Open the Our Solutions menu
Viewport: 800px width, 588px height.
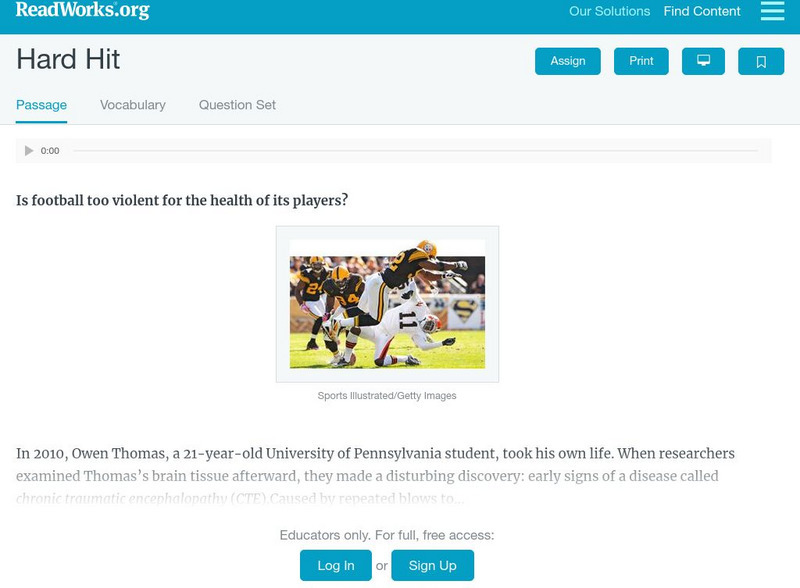(609, 12)
